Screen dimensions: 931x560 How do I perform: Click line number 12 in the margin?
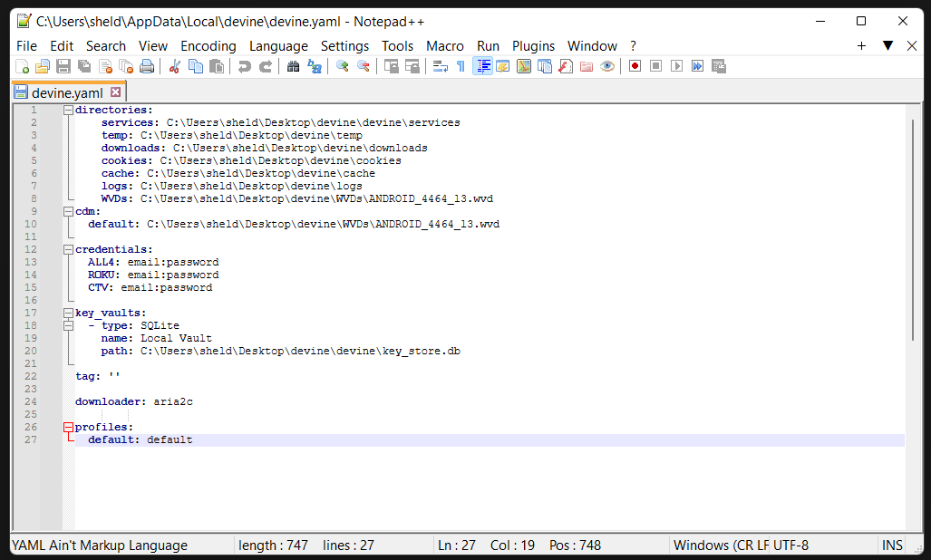point(31,249)
